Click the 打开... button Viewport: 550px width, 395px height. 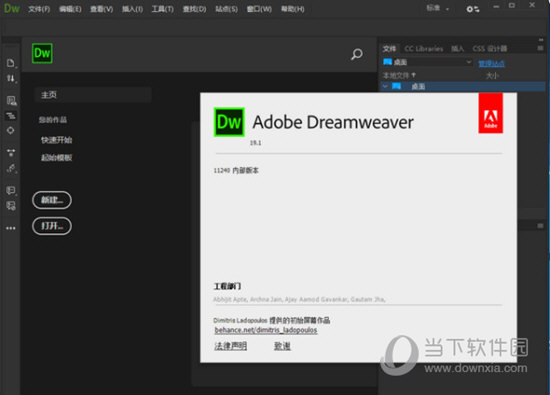(x=52, y=226)
